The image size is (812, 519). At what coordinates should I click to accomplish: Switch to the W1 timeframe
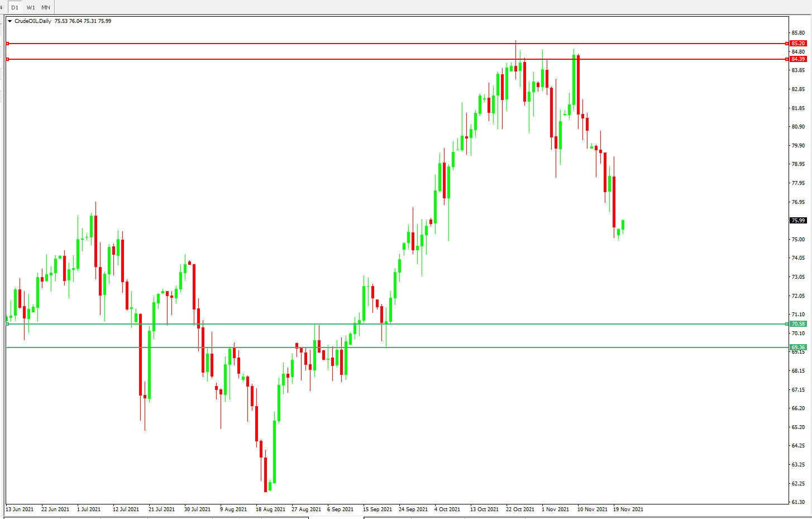click(31, 7)
